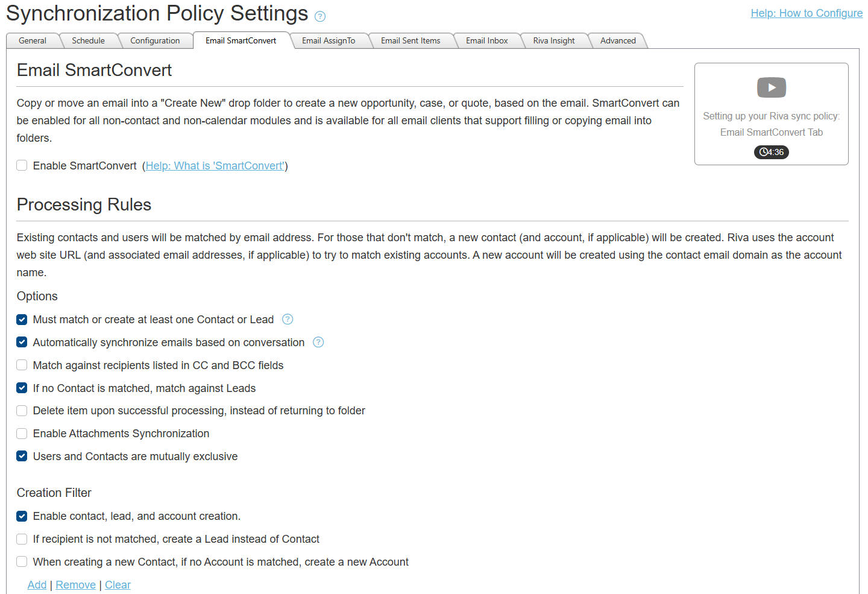This screenshot has height=594, width=868.
Task: Play the Email SmartConvert Tab video
Action: 771,87
